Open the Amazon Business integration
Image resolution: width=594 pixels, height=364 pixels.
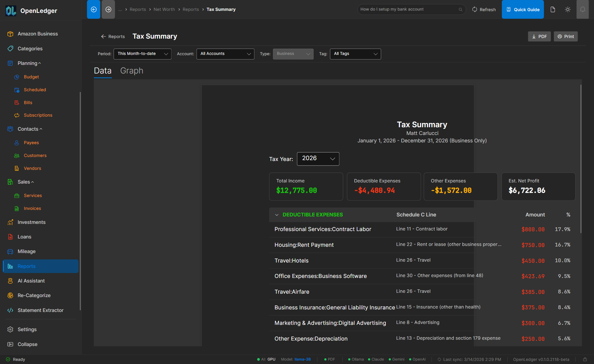click(37, 33)
